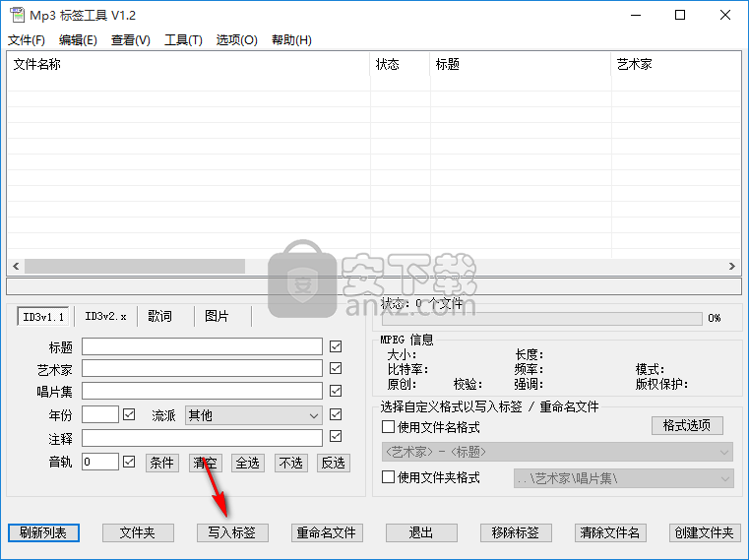
Task: Open 格式选项 format options
Action: click(x=687, y=425)
